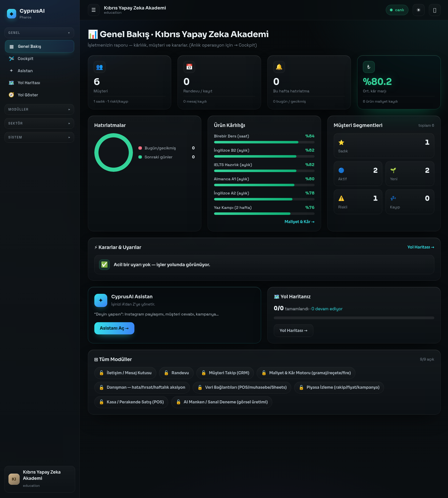Open the İletişim / Mesaj Kutusu module
This screenshot has width=448, height=498.
click(125, 373)
